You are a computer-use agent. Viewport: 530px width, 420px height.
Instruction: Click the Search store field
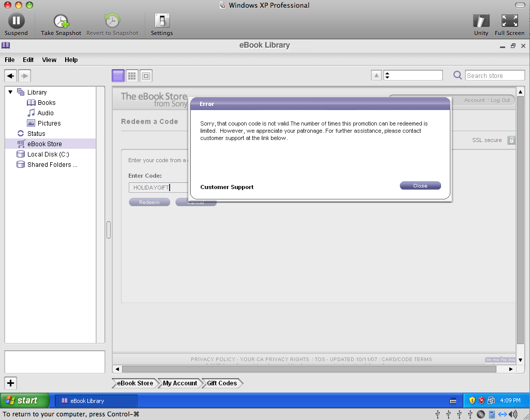[x=495, y=75]
